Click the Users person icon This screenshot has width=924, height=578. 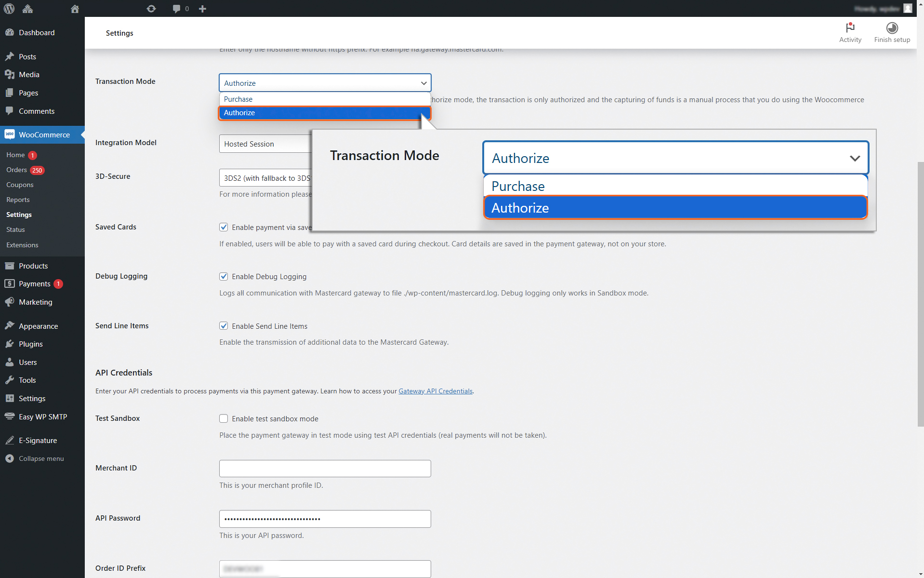click(10, 362)
